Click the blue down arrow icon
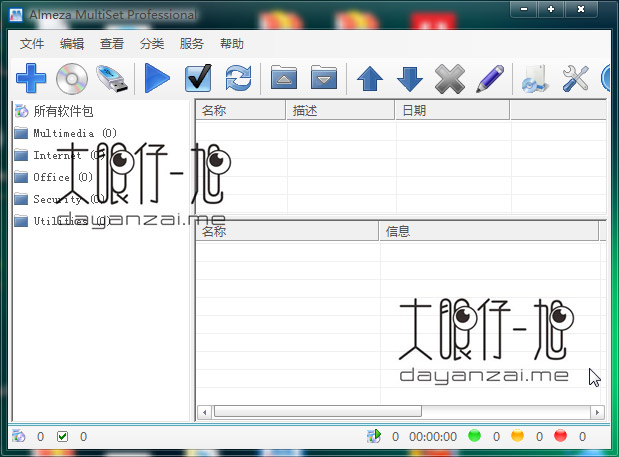The width and height of the screenshot is (619, 457). [x=410, y=78]
